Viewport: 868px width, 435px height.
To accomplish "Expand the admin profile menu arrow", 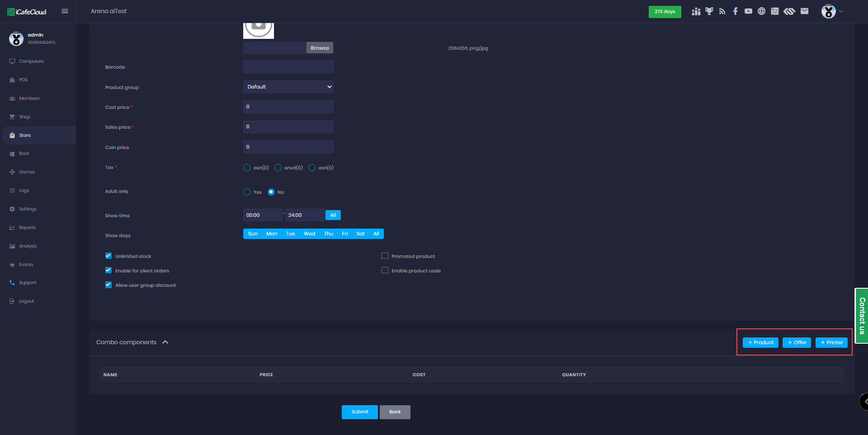I will [840, 11].
